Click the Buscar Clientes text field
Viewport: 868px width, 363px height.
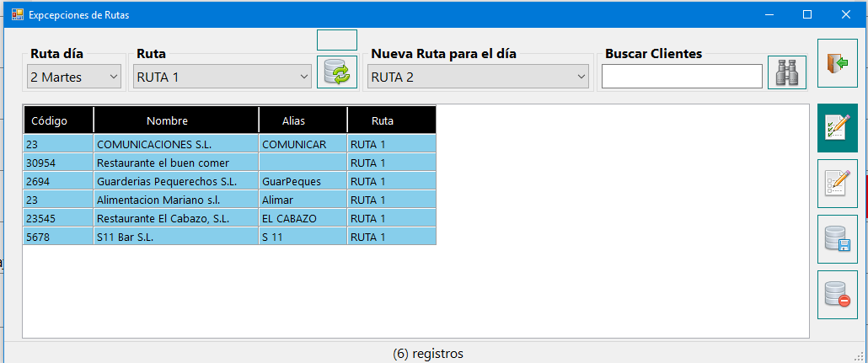point(682,77)
